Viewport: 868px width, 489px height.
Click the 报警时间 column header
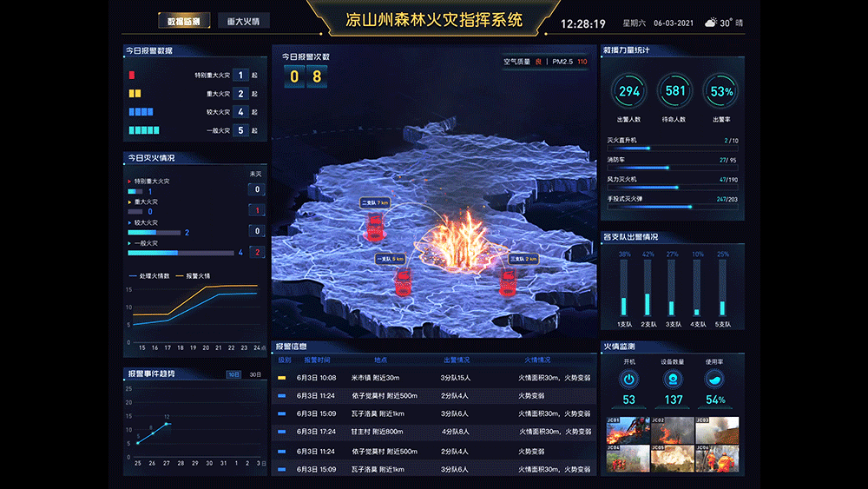pyautogui.click(x=317, y=360)
